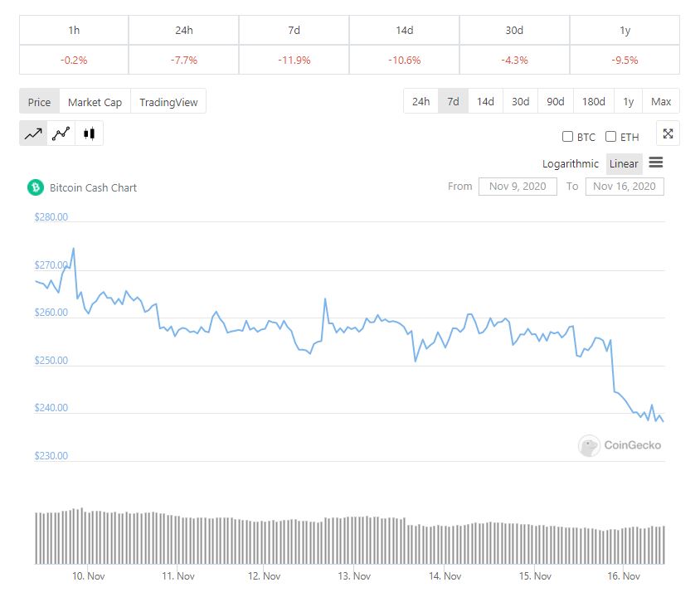Click the 24h column header in table
The width and height of the screenshot is (700, 597).
pyautogui.click(x=183, y=30)
